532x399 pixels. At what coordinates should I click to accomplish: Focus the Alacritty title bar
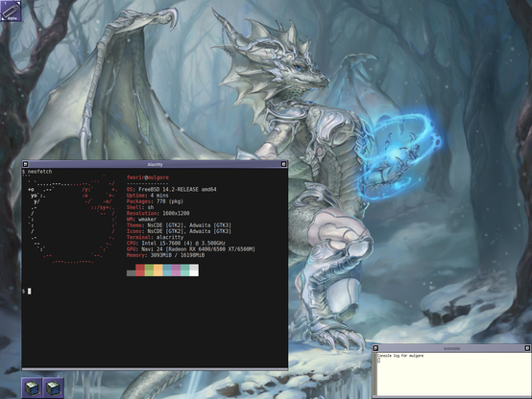(x=155, y=164)
